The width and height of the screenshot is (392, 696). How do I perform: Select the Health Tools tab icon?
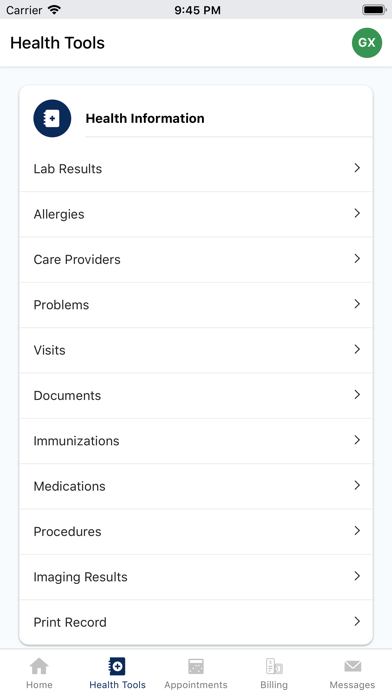point(117,666)
